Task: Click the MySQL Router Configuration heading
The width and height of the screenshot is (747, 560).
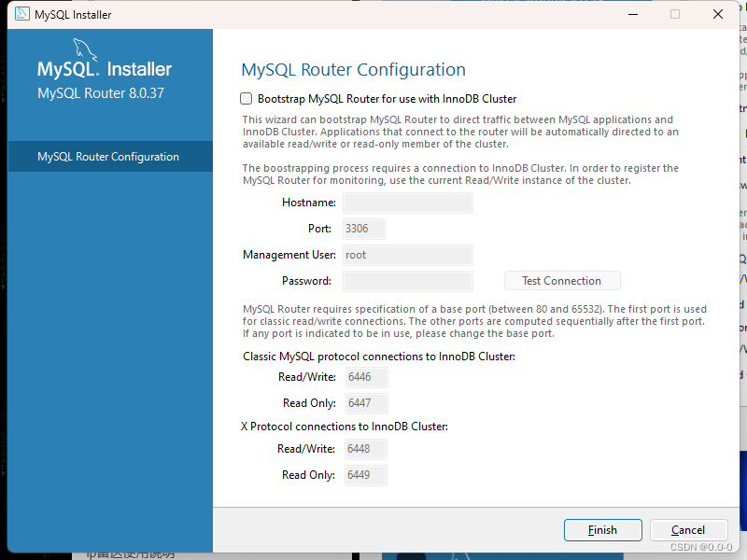Action: (354, 69)
